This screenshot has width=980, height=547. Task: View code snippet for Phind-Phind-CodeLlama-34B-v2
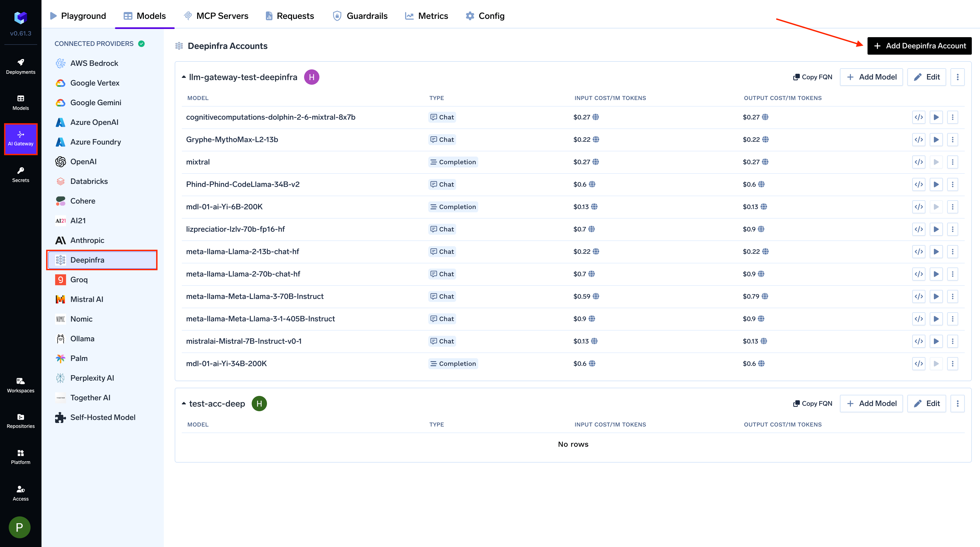919,185
